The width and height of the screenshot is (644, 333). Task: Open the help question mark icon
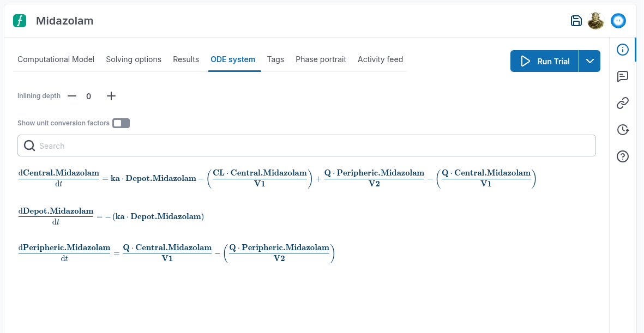623,156
